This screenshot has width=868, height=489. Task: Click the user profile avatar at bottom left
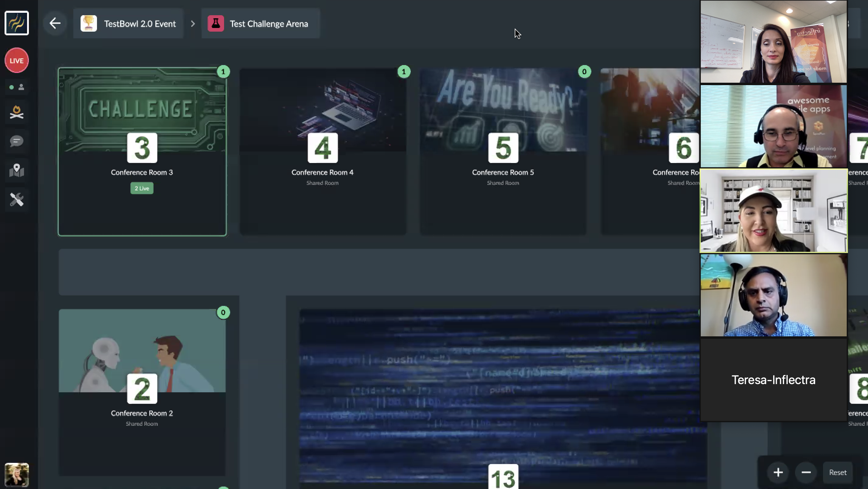(x=16, y=475)
